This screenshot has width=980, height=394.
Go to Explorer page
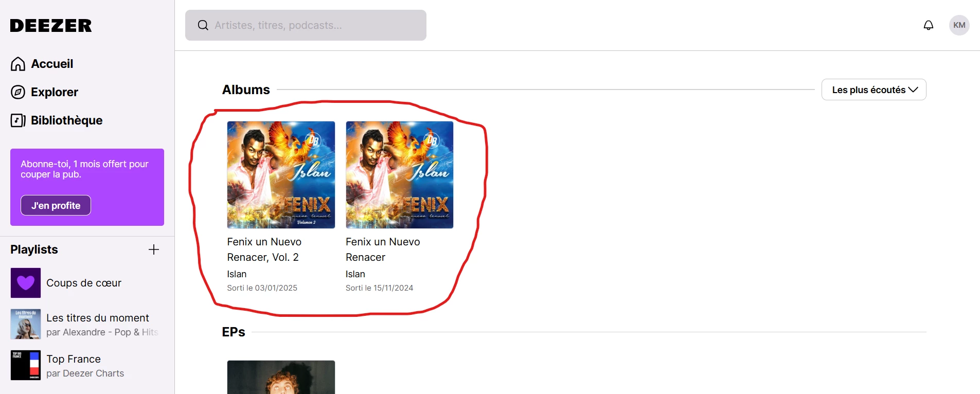click(55, 92)
